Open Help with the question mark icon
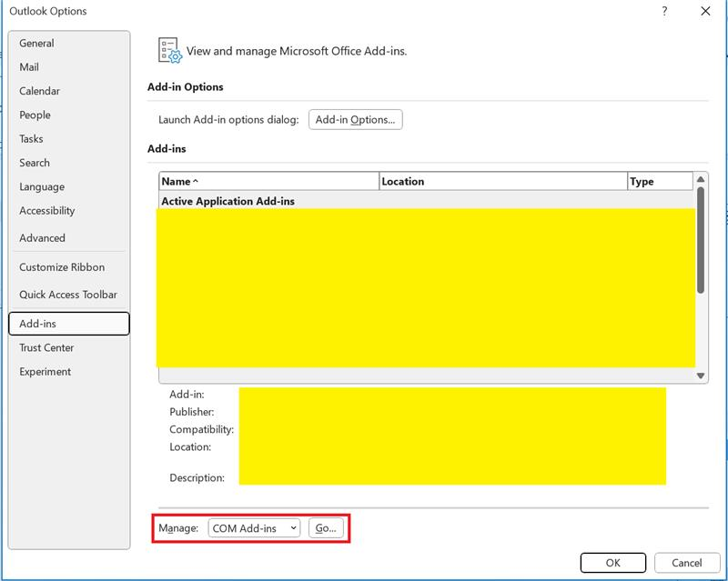Image resolution: width=728 pixels, height=581 pixels. coord(664,11)
